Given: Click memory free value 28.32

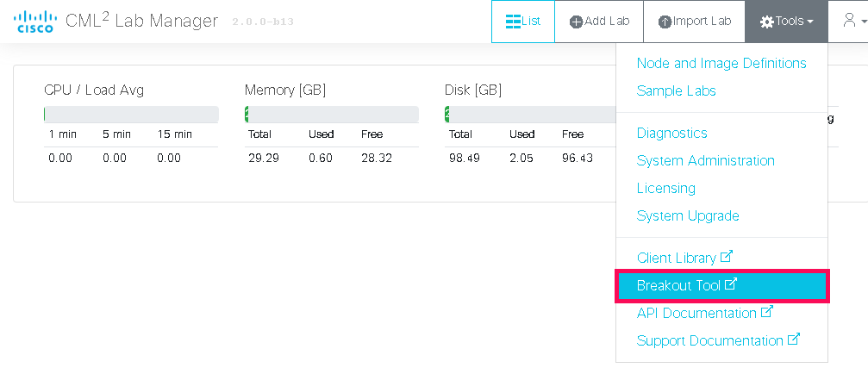Looking at the screenshot, I should (x=377, y=159).
